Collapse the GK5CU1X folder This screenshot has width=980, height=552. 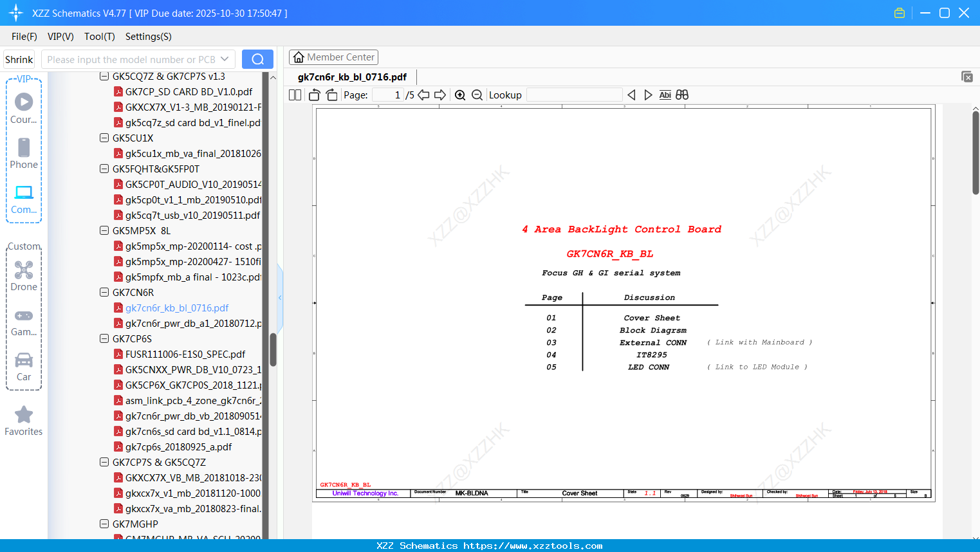(104, 138)
